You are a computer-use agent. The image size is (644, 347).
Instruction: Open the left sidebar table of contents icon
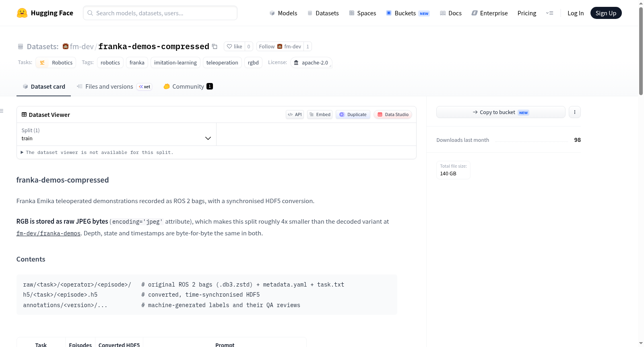2,111
